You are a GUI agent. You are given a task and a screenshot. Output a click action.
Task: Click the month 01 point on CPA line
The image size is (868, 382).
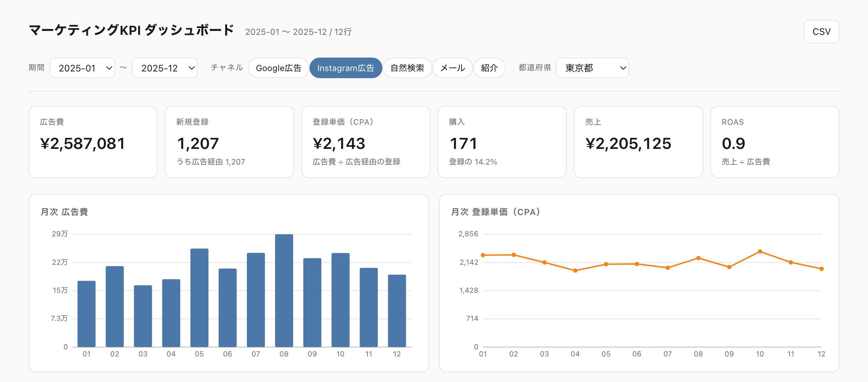click(x=483, y=255)
